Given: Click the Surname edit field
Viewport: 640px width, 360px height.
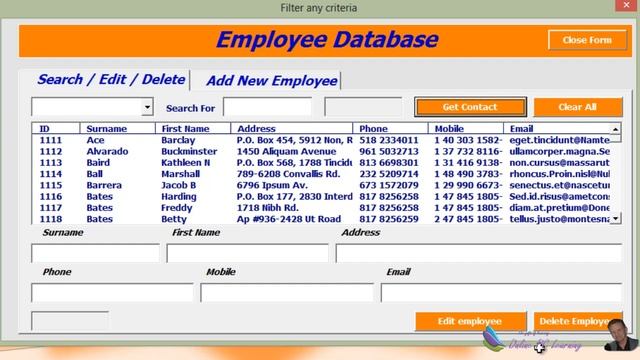Looking at the screenshot, I should click(96, 253).
